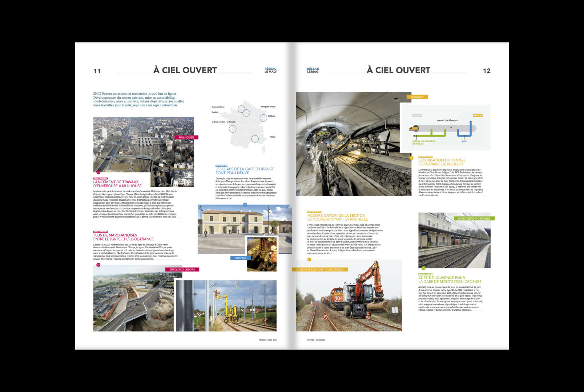Click the 'FÉVRIER – MARS 2020' footer on page 11
The image size is (584, 392).
coord(267,340)
